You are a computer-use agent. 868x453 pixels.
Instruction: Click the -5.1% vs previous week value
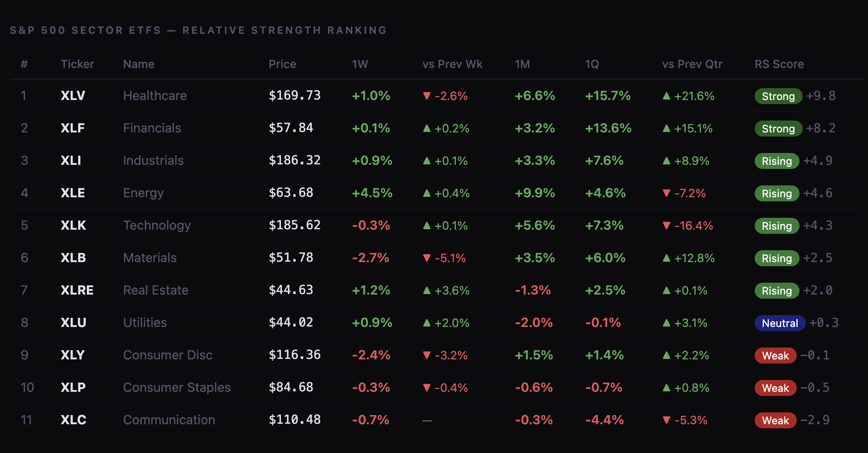coord(445,258)
